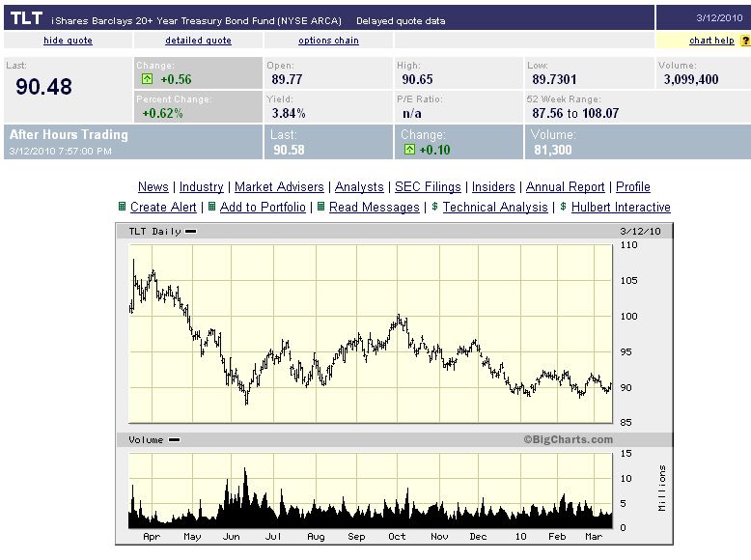Screen dimensions: 751x560
Task: Open the detailed quote link
Action: point(198,41)
